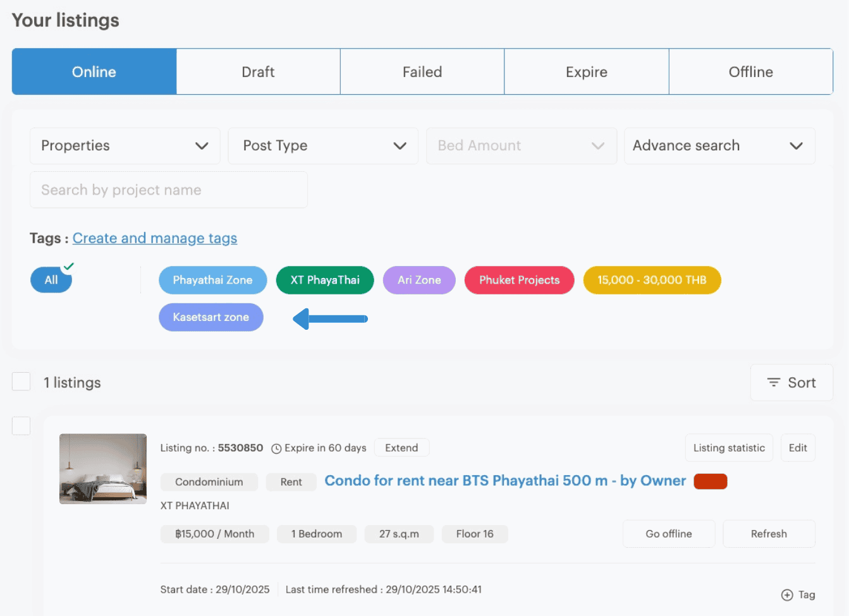Open the Properties dropdown
This screenshot has height=616, width=849.
[x=125, y=146]
